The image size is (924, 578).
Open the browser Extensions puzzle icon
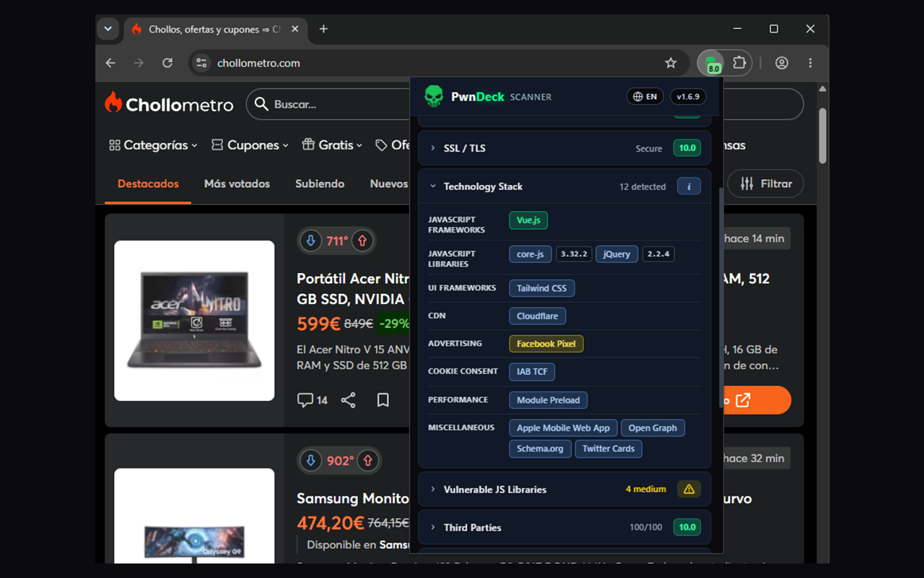pos(739,63)
